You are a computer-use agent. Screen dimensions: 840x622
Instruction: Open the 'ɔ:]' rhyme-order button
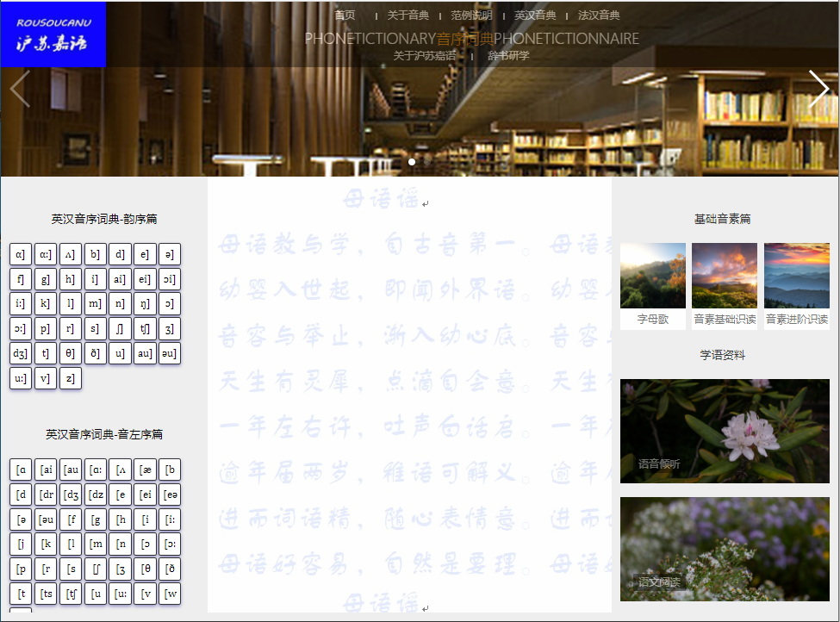point(21,328)
